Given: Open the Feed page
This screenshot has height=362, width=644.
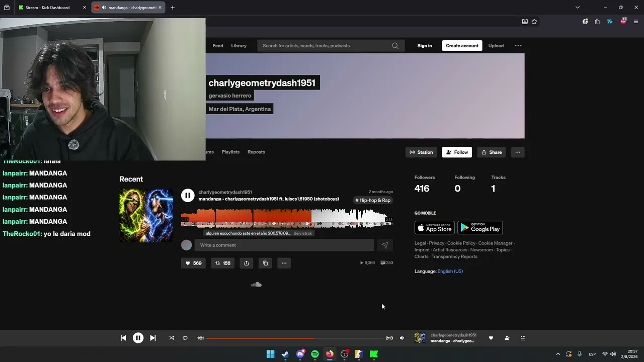Looking at the screenshot, I should [218, 46].
